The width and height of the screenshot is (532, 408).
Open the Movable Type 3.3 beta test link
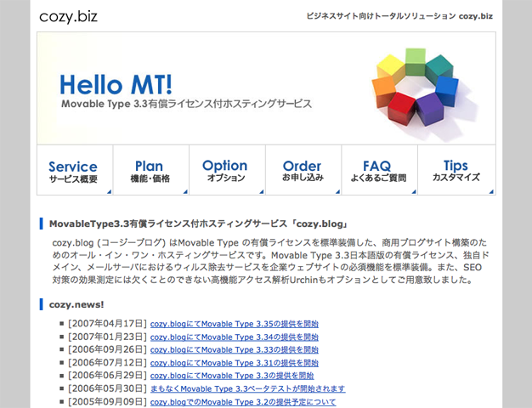click(247, 388)
